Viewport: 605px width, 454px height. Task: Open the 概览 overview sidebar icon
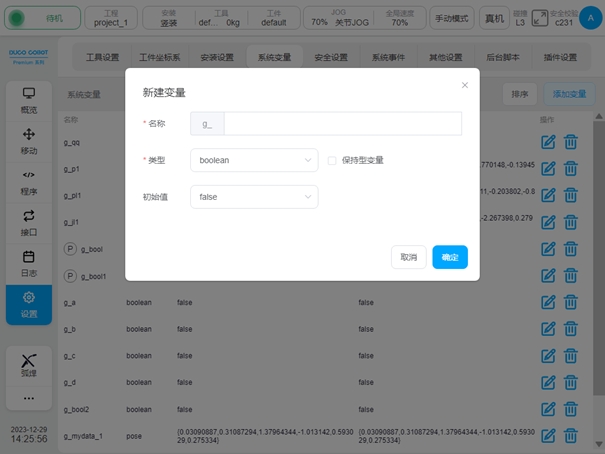click(29, 100)
